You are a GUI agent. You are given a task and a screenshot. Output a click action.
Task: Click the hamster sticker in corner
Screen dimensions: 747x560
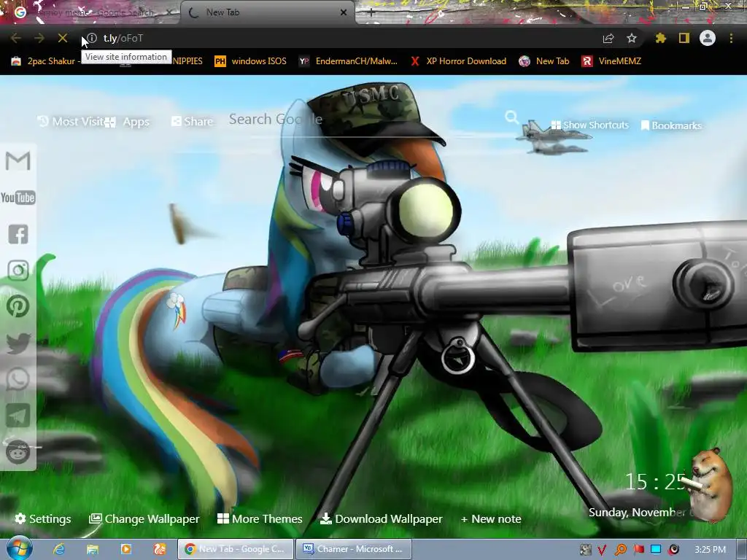tap(711, 484)
